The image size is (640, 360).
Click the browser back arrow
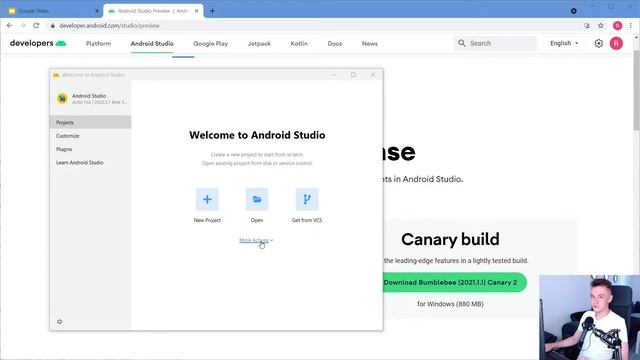[9, 25]
